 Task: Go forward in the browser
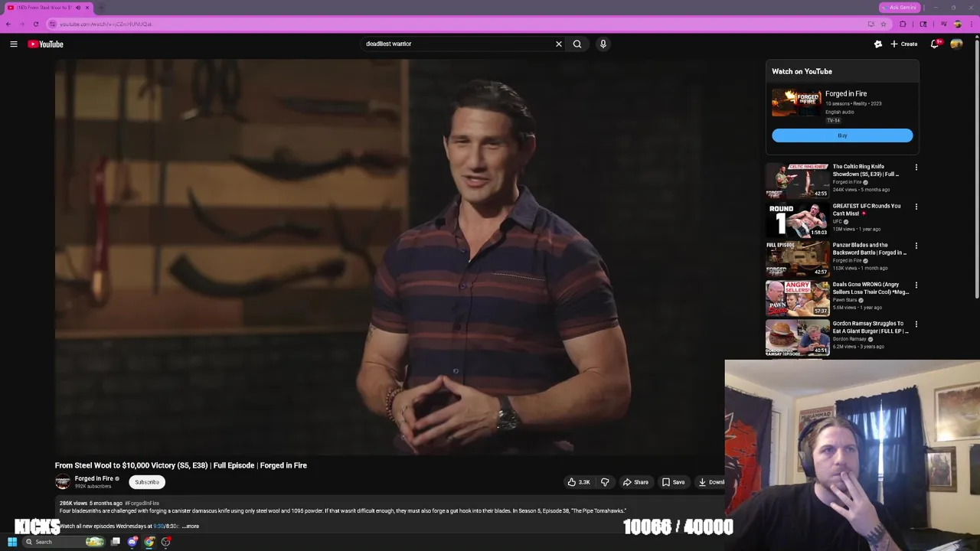click(21, 24)
